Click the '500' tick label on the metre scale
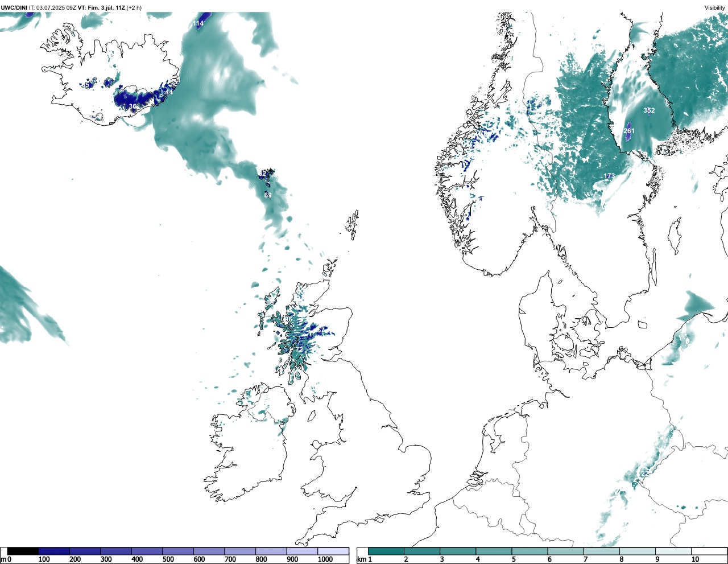Image resolution: width=728 pixels, height=564 pixels. point(168,559)
